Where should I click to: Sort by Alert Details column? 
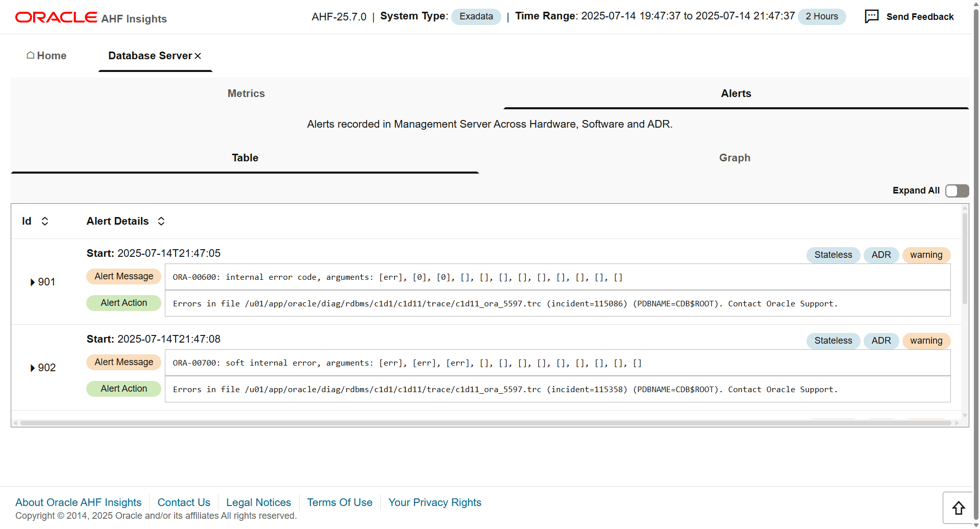click(x=161, y=221)
